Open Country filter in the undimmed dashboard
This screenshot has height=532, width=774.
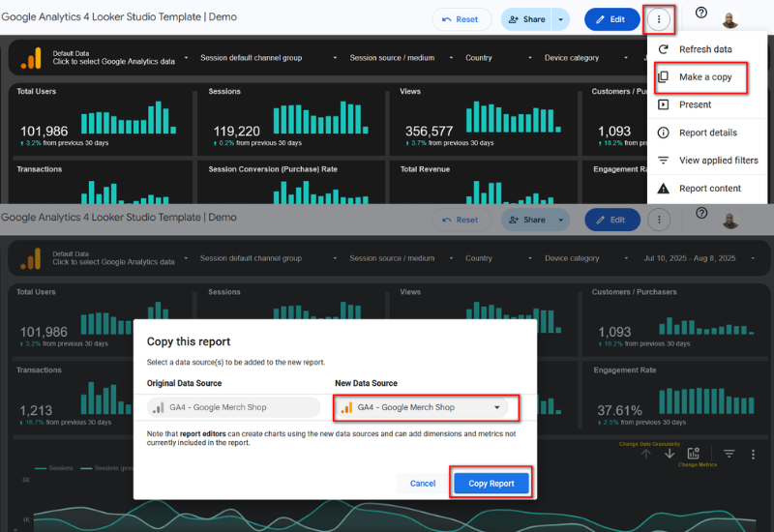tap(498, 58)
